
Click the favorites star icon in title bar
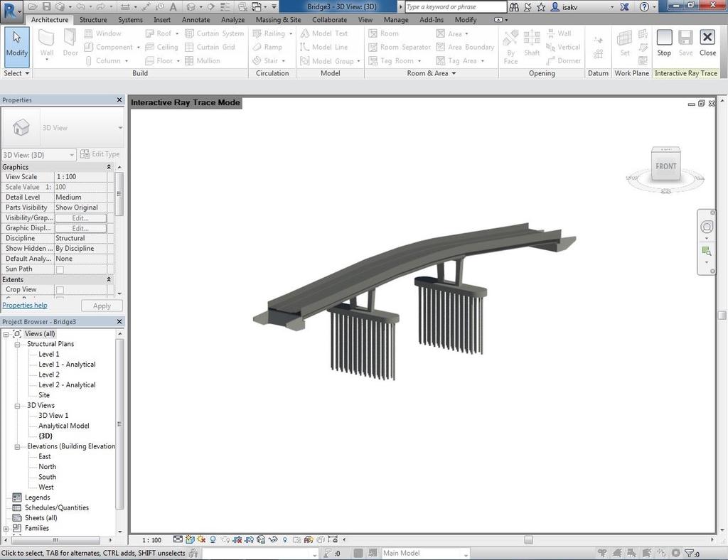(x=541, y=7)
